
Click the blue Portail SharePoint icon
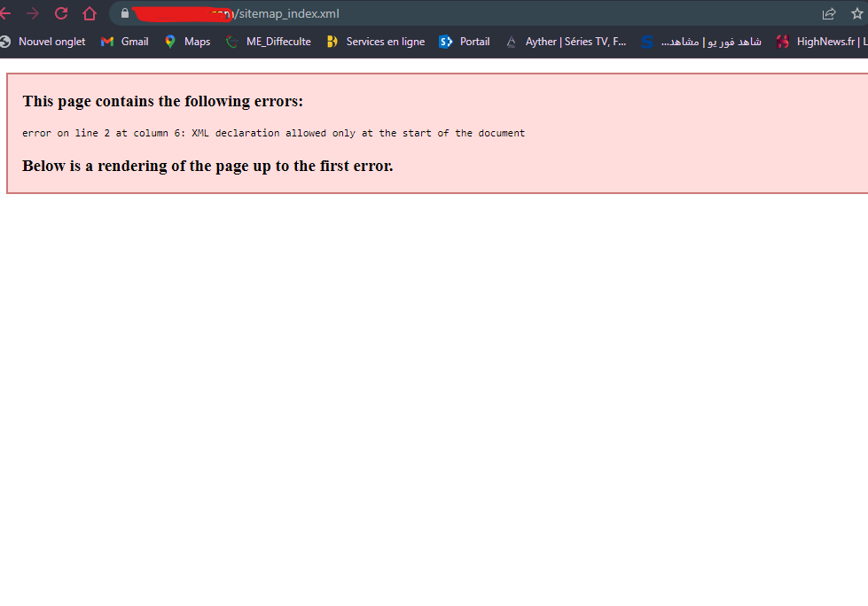click(446, 42)
